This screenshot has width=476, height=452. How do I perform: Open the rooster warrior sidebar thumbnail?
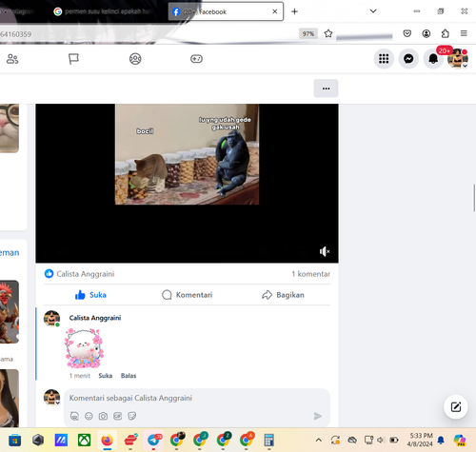click(x=10, y=311)
